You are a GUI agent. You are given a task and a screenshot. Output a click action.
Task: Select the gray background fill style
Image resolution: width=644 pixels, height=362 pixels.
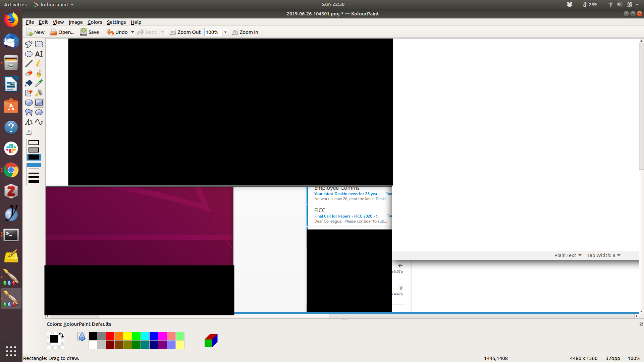(34, 150)
